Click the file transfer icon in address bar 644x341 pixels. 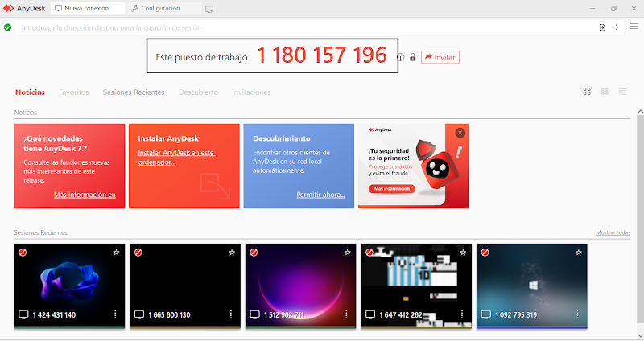602,27
